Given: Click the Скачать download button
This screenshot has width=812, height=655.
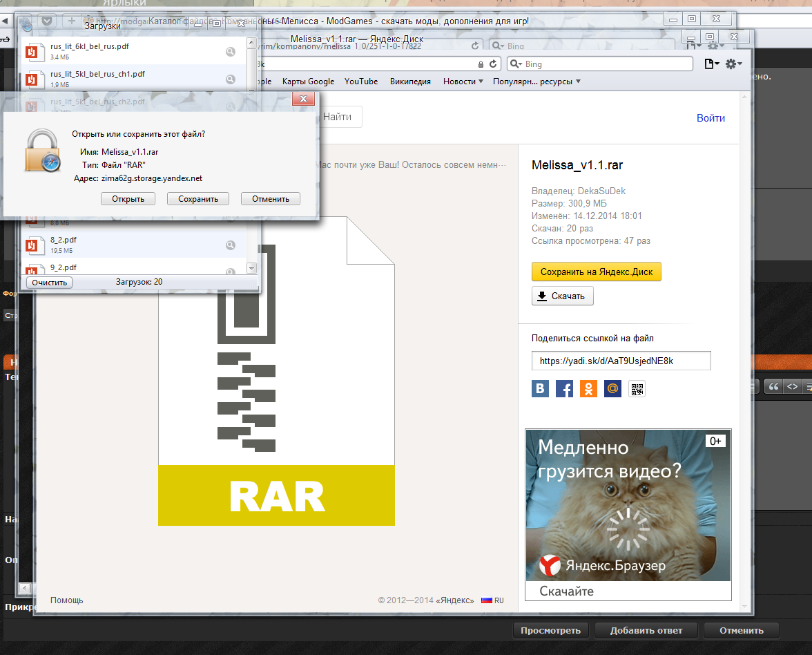Looking at the screenshot, I should click(562, 296).
